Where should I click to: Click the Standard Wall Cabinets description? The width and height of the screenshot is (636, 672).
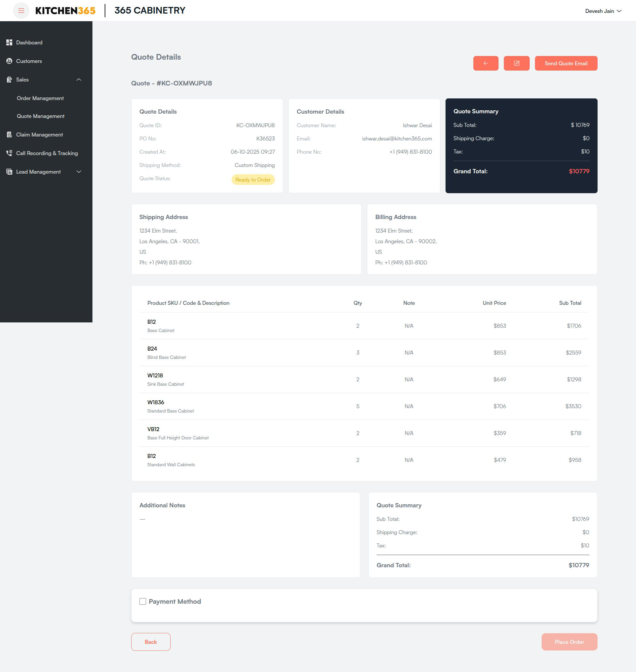[171, 465]
